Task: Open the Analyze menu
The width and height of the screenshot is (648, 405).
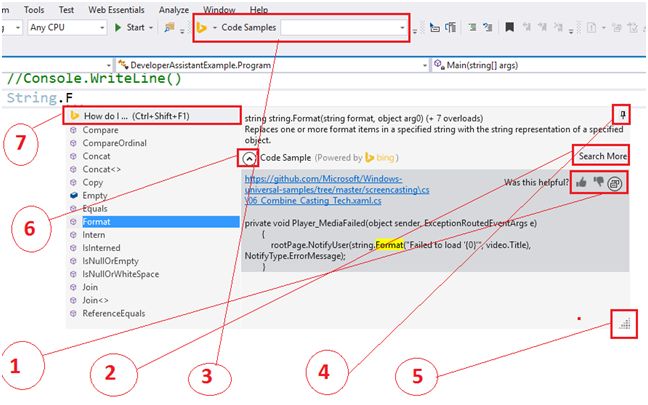Action: [174, 10]
